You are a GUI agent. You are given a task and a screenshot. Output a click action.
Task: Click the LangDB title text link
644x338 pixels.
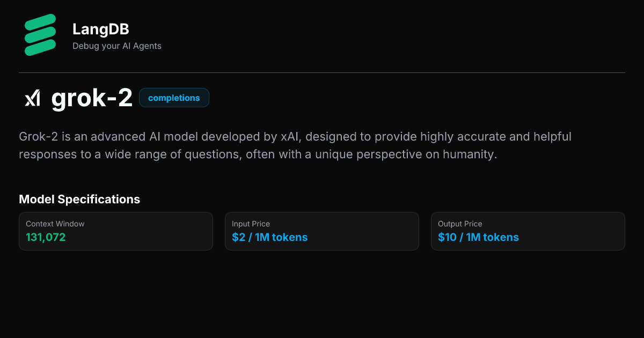click(x=100, y=30)
